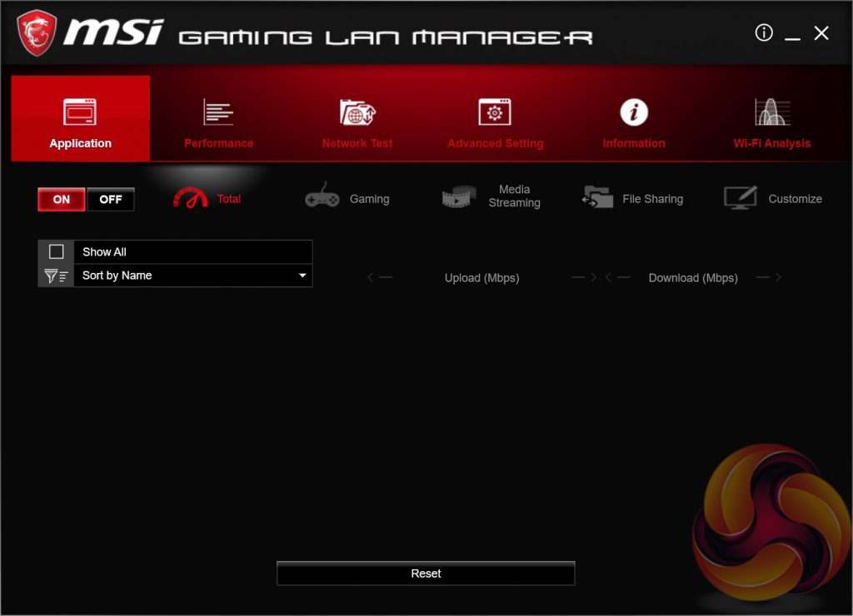Select the Gaming controller icon

point(322,196)
